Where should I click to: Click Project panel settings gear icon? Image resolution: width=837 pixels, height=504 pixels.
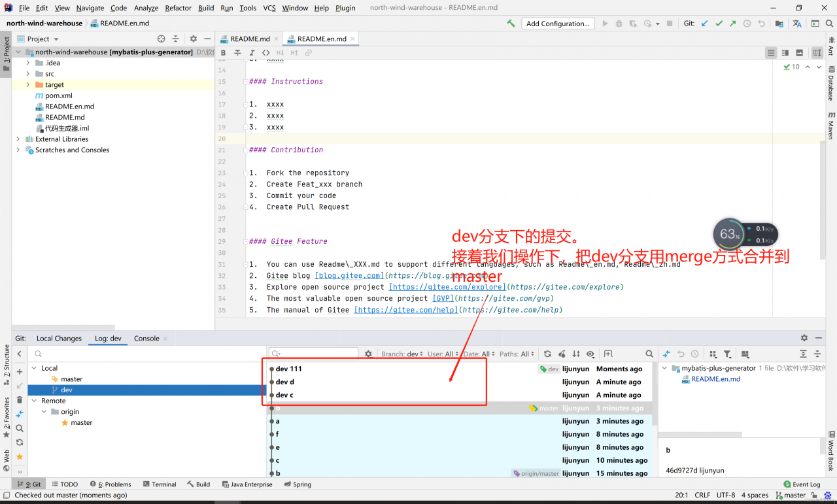193,39
